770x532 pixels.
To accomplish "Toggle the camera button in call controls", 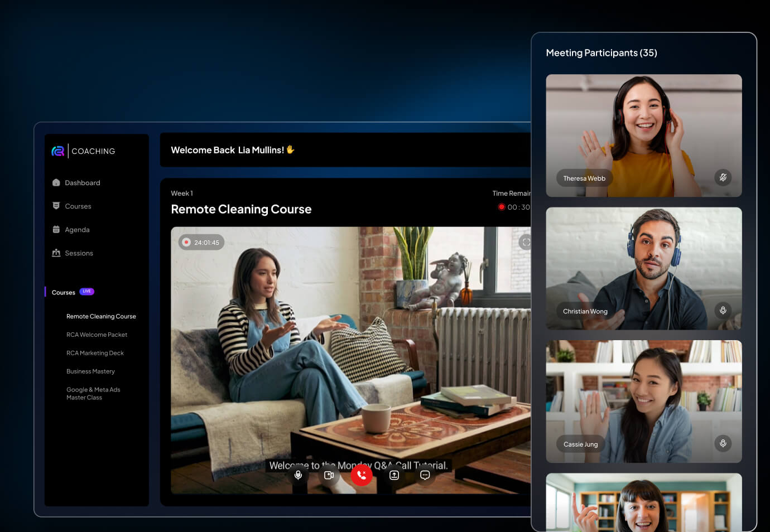I will pos(329,475).
